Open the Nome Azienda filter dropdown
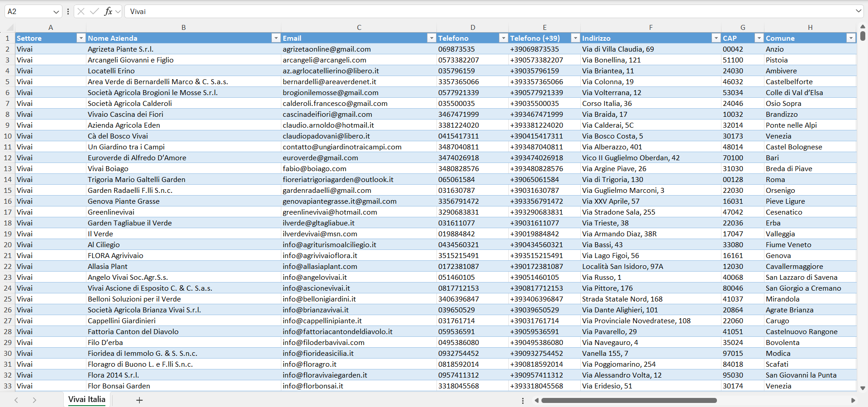 276,38
